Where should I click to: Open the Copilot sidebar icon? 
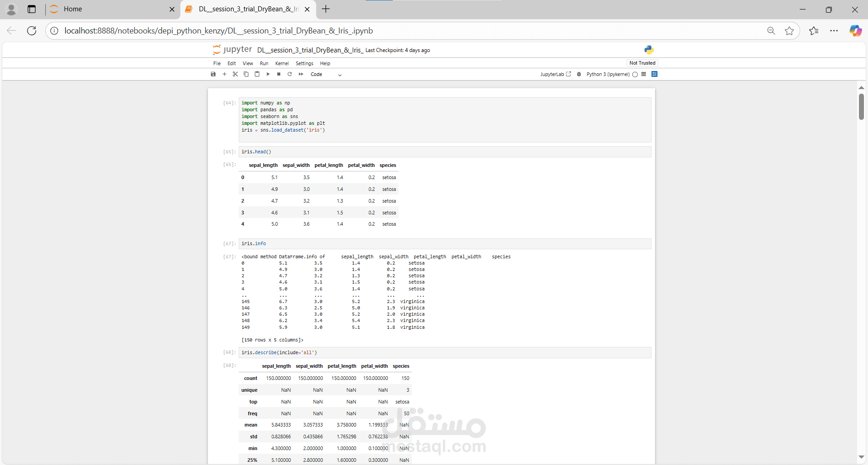click(855, 31)
